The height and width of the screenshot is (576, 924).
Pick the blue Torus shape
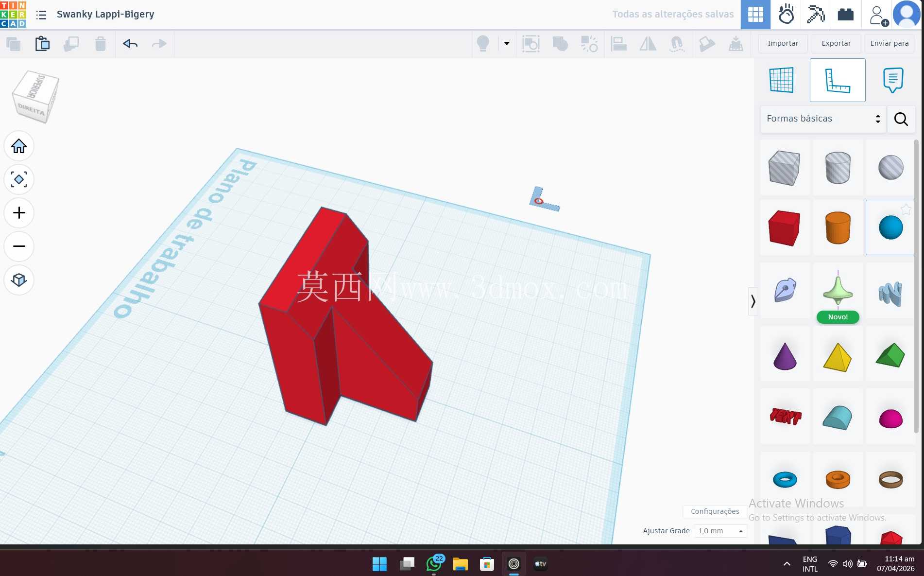point(785,479)
